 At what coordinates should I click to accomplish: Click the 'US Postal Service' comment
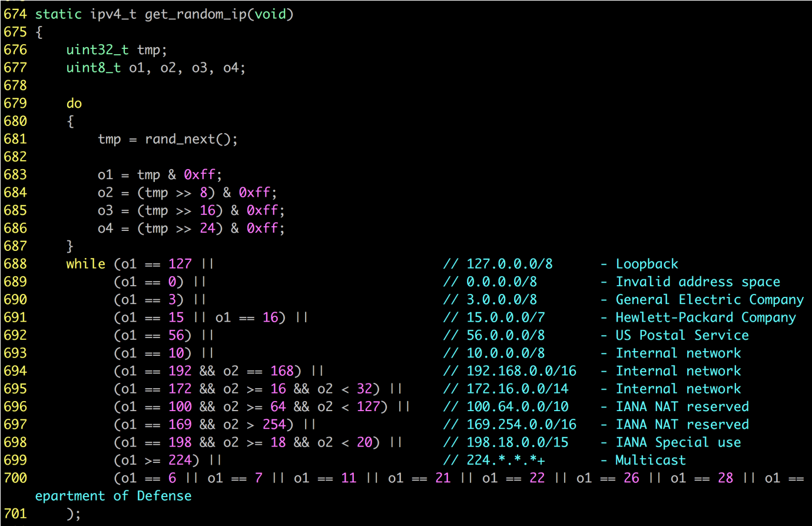coord(682,335)
